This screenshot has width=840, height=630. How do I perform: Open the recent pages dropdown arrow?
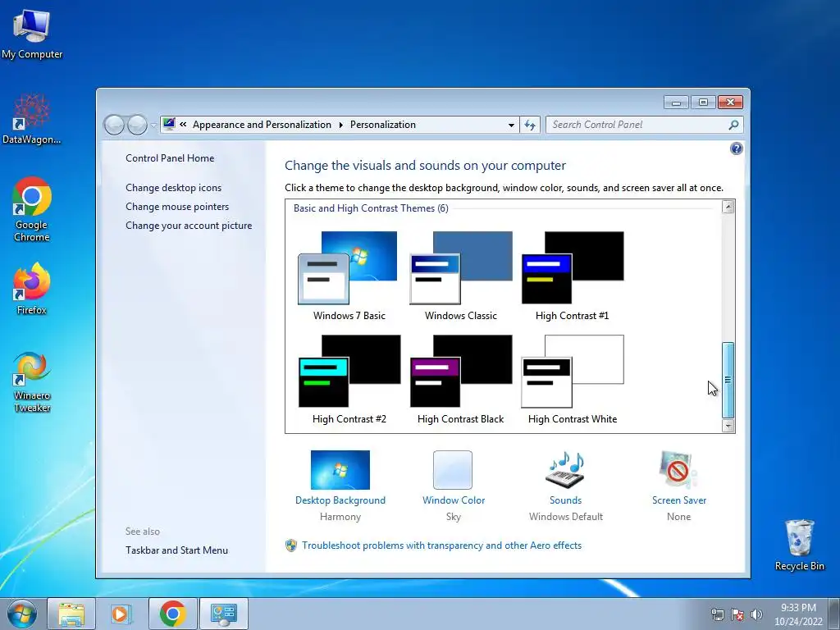[153, 126]
